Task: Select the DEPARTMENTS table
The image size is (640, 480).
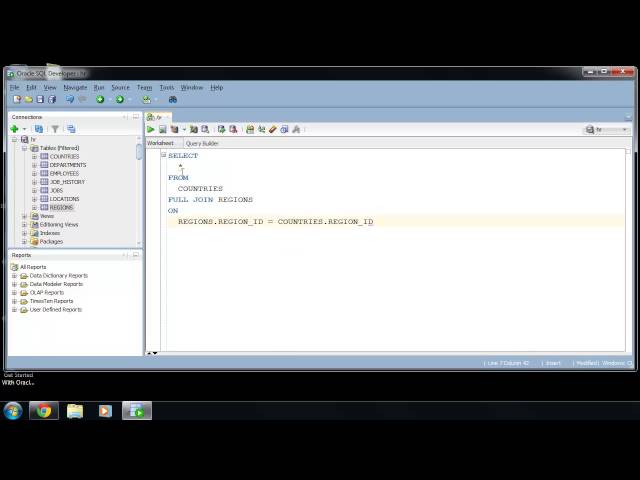Action: point(68,165)
